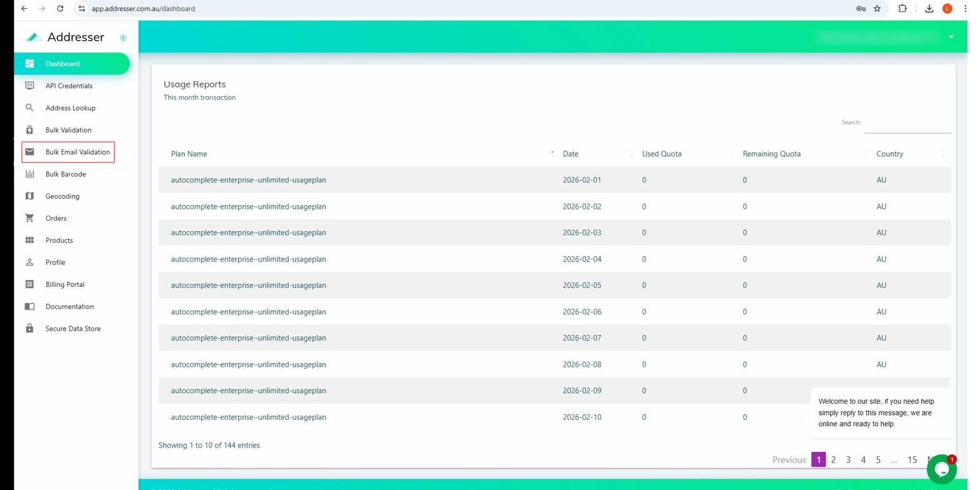Sort table by Plan Name column
The height and width of the screenshot is (490, 980).
point(189,154)
